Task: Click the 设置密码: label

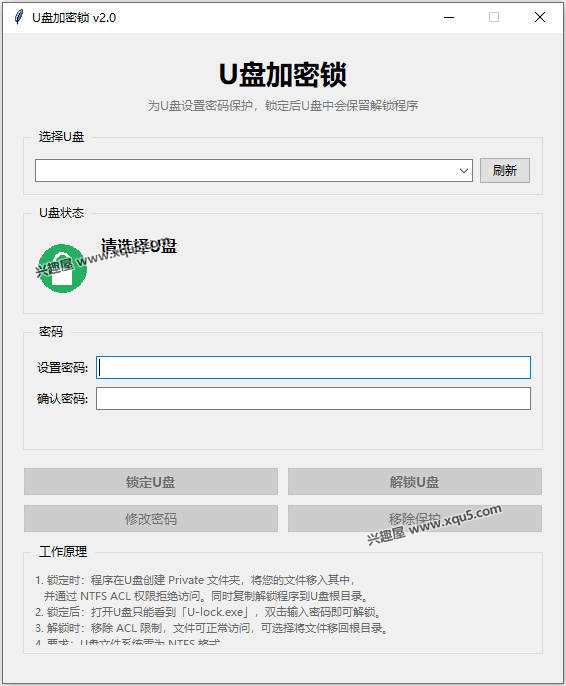Action: tap(62, 368)
